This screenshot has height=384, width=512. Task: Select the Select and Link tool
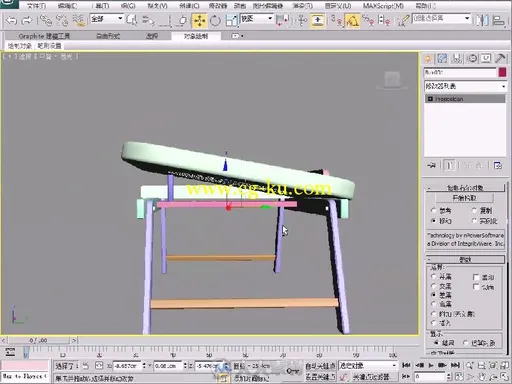click(x=46, y=21)
